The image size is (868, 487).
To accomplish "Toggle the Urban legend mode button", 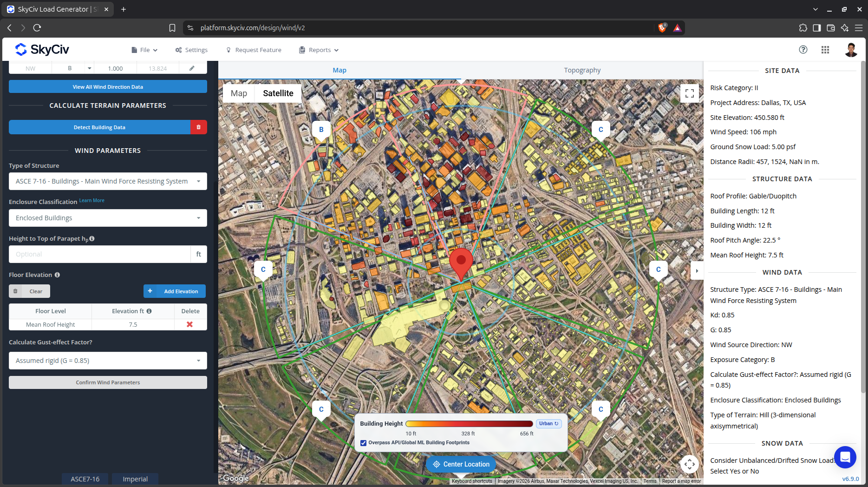I will click(548, 423).
